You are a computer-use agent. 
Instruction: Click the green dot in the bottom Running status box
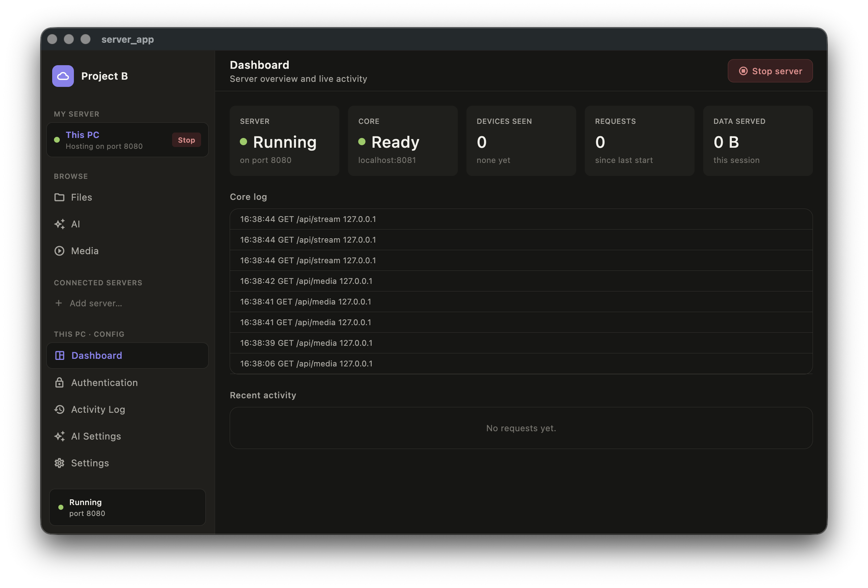pos(60,507)
